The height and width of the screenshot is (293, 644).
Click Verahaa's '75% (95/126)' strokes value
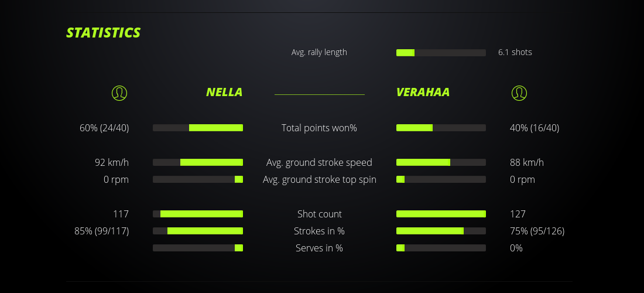[537, 231]
